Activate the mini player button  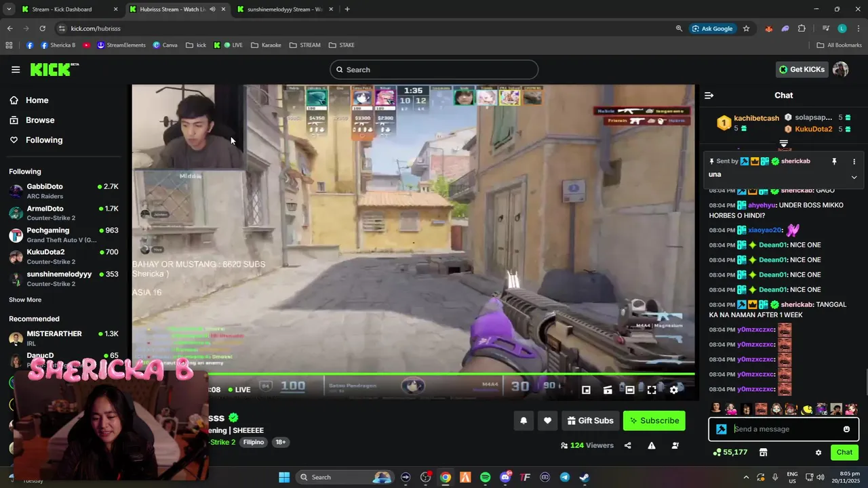click(x=586, y=390)
